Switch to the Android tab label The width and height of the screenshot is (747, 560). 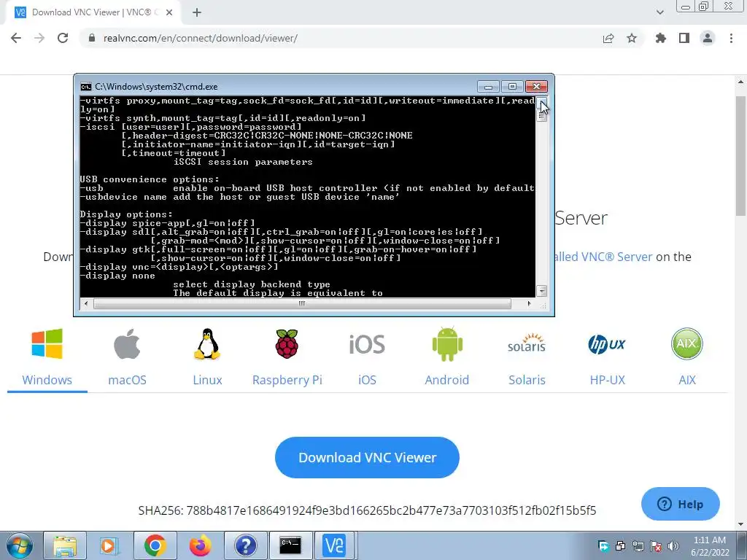click(x=447, y=380)
